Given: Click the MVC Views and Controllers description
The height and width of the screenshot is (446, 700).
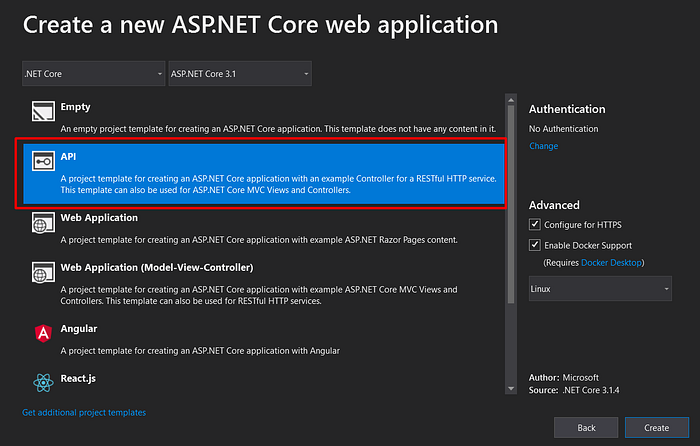Looking at the screenshot, I should (259, 296).
